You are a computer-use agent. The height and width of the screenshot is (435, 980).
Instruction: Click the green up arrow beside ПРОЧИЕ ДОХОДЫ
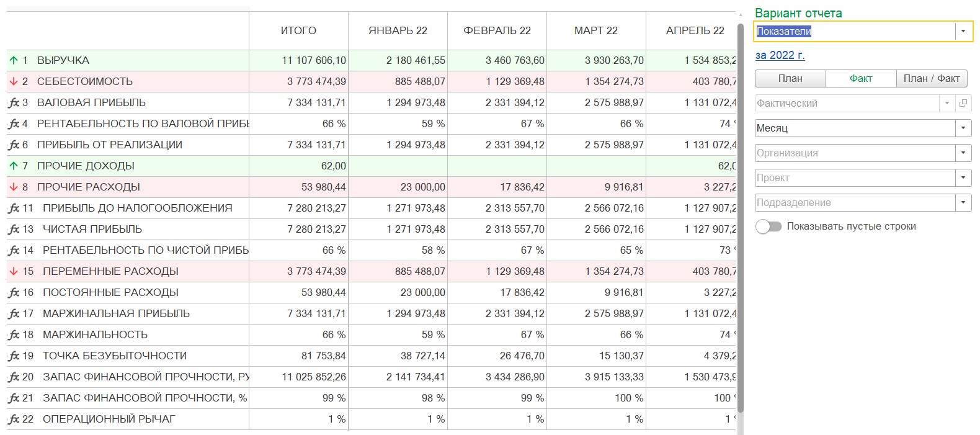pos(14,166)
